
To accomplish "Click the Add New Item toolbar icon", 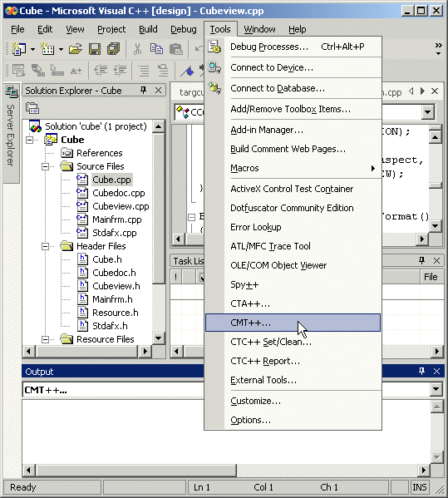I will pos(47,49).
